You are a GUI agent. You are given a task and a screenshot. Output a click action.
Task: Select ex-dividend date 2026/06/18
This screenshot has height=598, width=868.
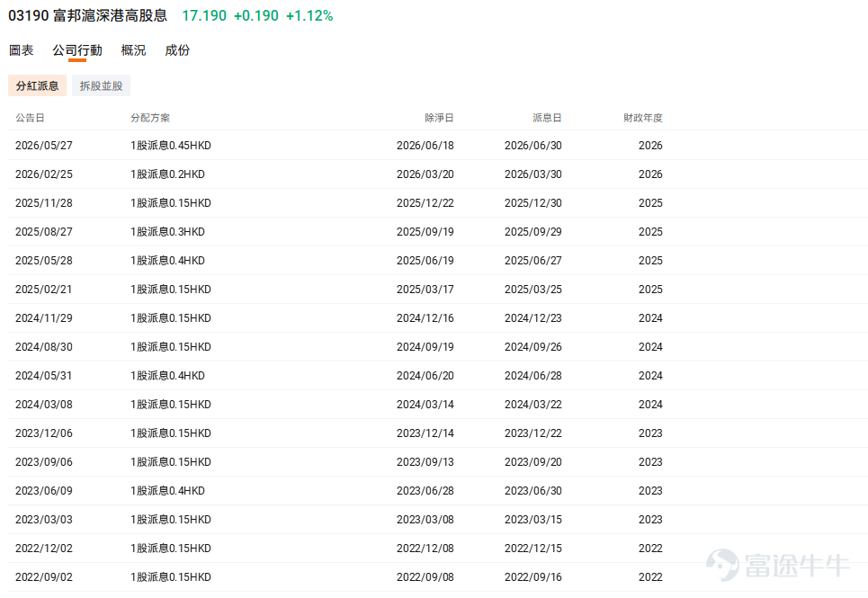[425, 146]
